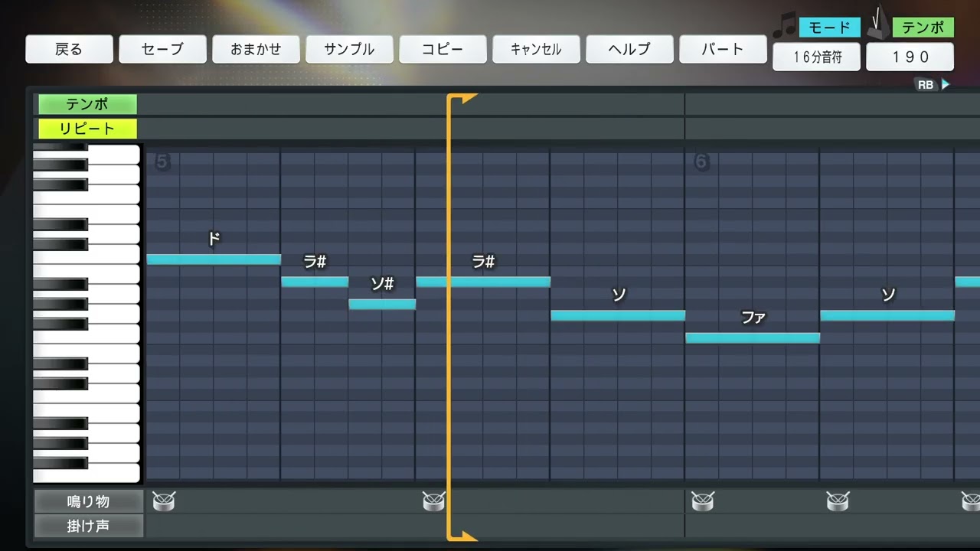
Task: Open the ヘルプ help screen
Action: 629,49
